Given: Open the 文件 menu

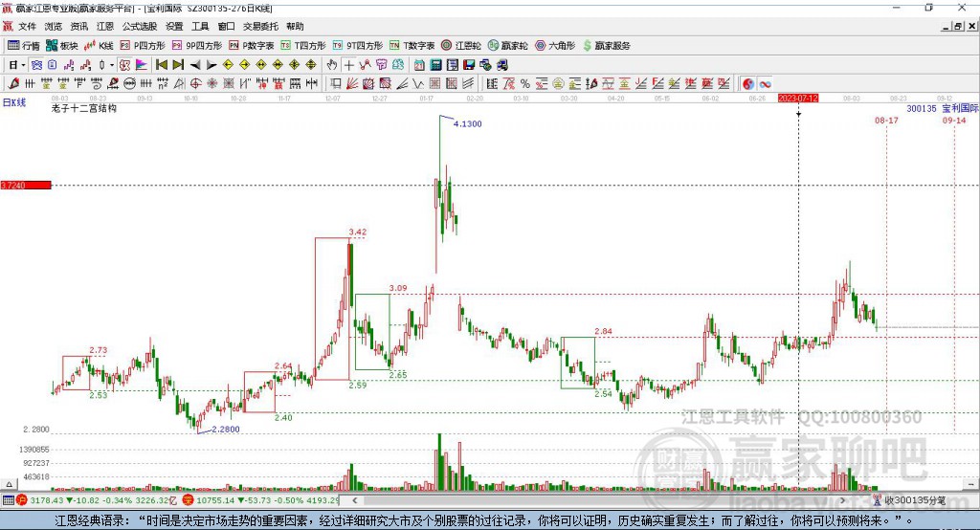Looking at the screenshot, I should (x=27, y=26).
